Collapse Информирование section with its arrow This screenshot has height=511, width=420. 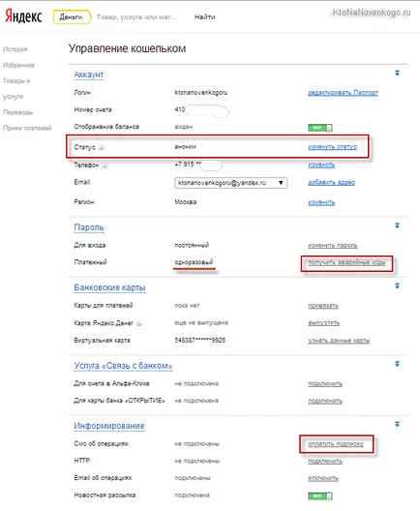tap(397, 424)
